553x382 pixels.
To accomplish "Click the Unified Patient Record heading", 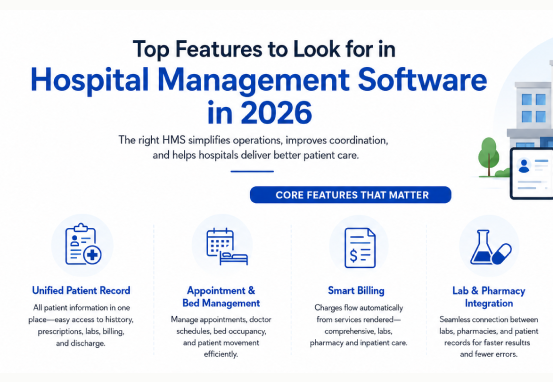I will 81,290.
